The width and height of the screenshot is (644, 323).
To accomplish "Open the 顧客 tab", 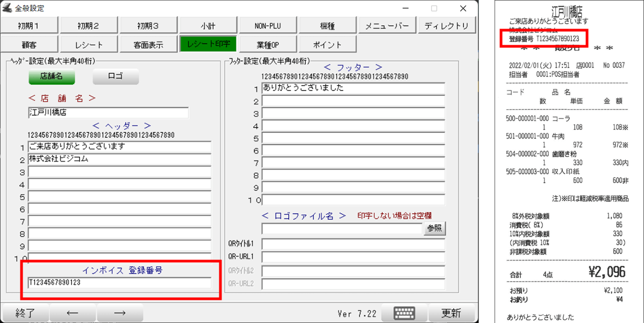I will 29,45.
